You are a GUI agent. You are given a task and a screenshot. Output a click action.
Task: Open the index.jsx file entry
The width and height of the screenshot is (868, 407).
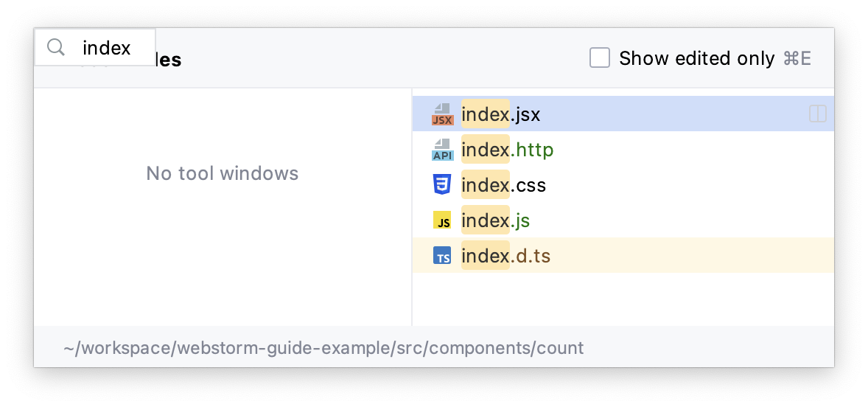point(501,114)
